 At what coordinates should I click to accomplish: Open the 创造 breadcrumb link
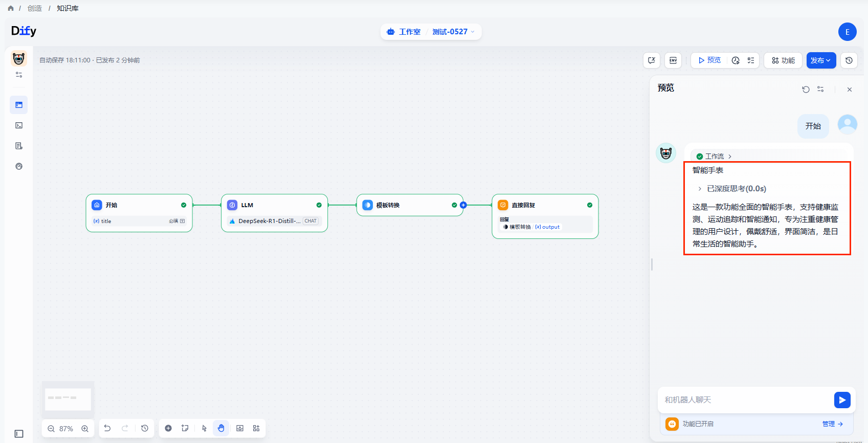tap(35, 8)
